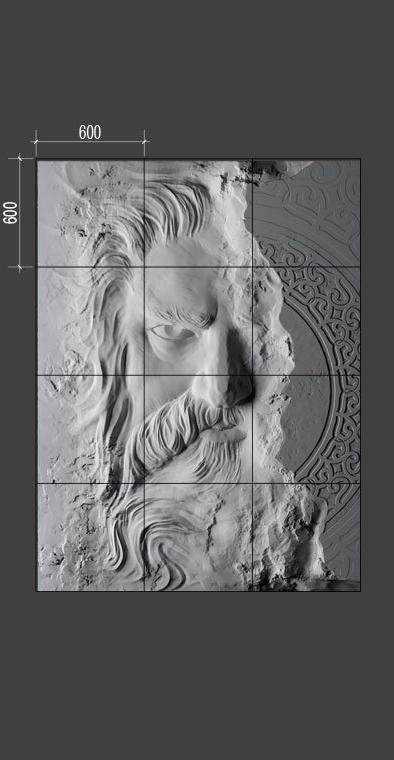Select the bottom-middle panel tile

pyautogui.click(x=198, y=537)
